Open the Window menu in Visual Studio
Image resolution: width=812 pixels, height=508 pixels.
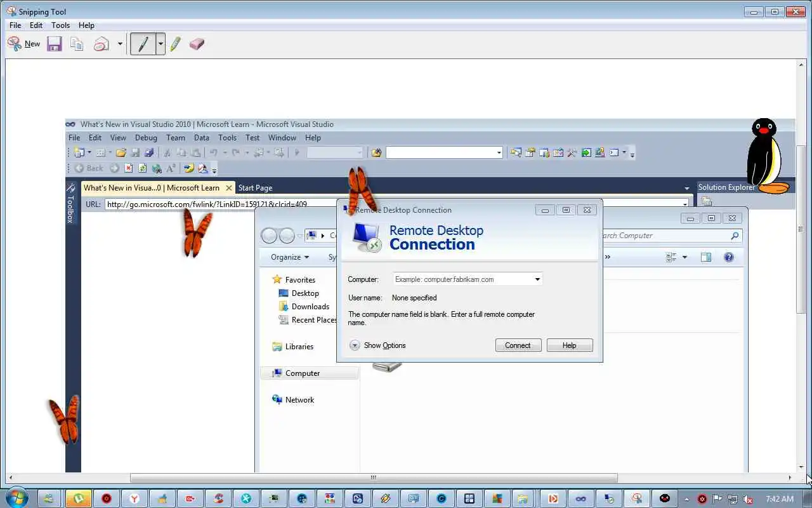coord(282,137)
